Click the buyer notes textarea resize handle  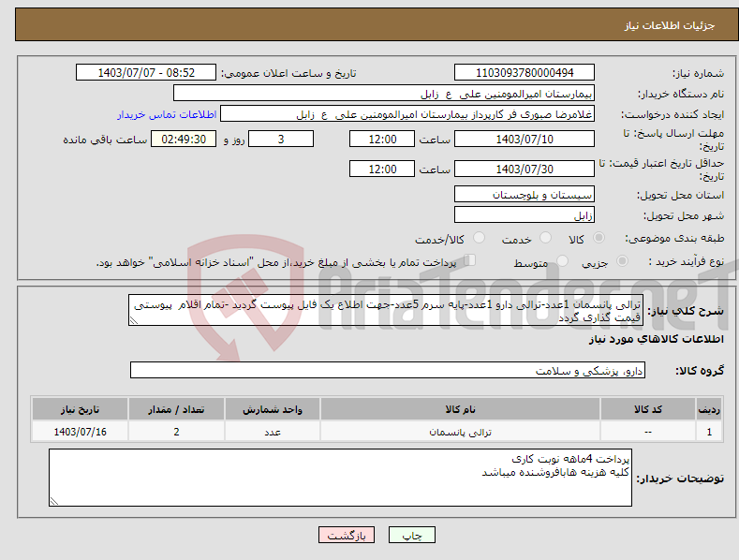[x=54, y=501]
